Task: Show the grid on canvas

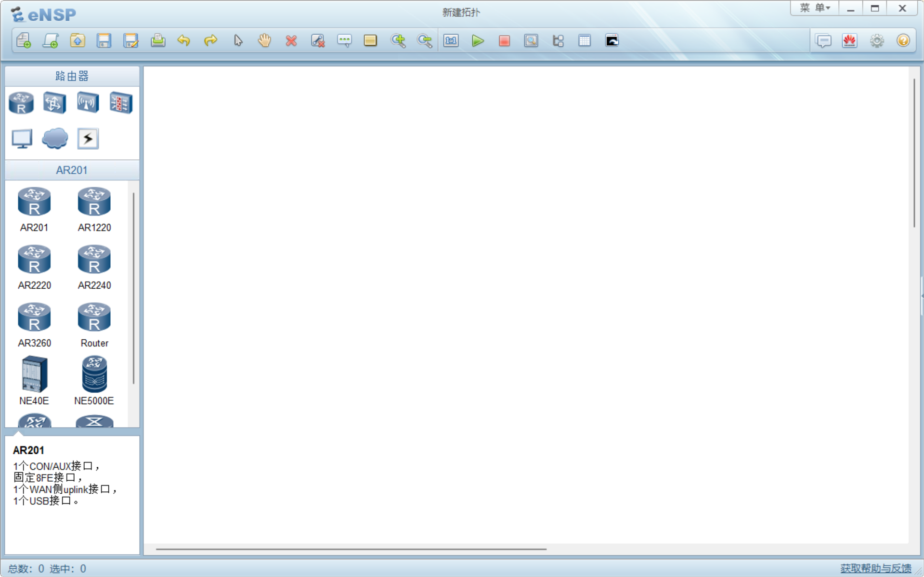Action: coord(585,41)
